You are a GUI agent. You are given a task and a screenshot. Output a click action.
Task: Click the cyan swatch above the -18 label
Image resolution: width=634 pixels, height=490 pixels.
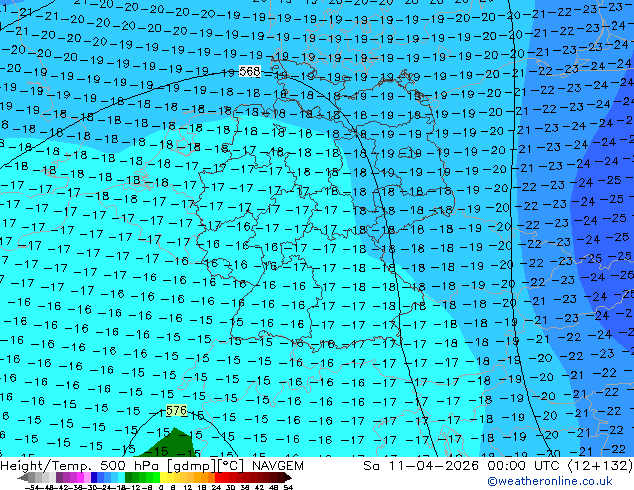(x=122, y=478)
